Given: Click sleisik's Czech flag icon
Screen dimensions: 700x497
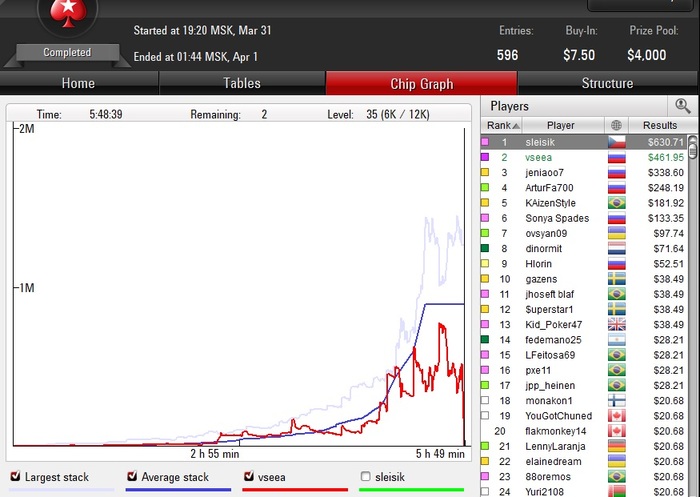Looking at the screenshot, I should (x=617, y=142).
